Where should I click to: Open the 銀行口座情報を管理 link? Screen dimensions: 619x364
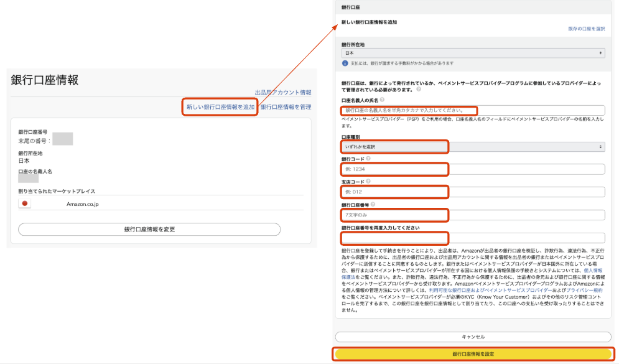(286, 107)
